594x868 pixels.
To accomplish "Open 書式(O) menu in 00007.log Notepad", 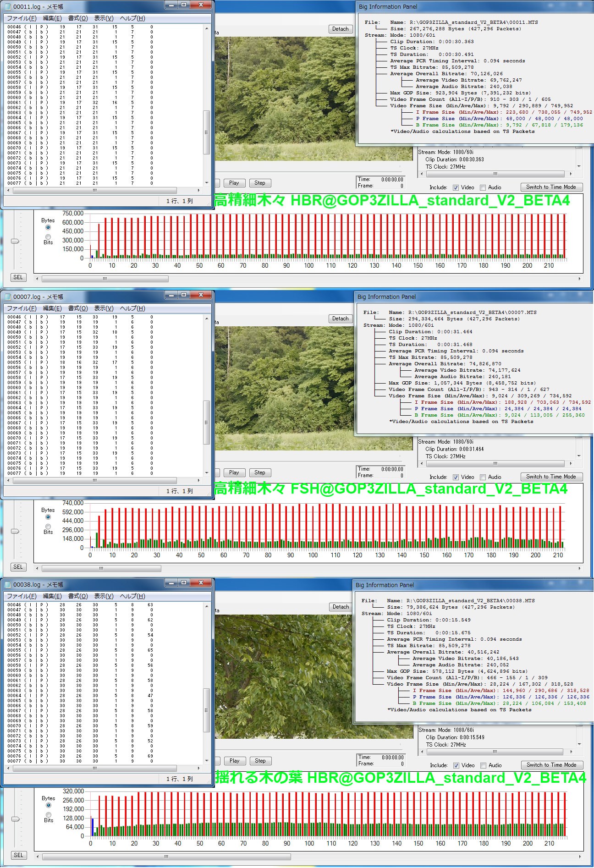I will tap(78, 308).
